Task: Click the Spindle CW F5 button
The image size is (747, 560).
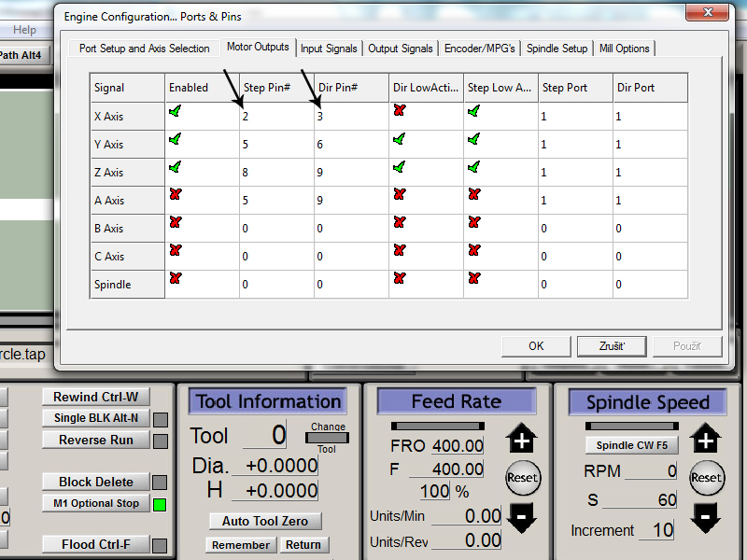Action: (x=632, y=445)
